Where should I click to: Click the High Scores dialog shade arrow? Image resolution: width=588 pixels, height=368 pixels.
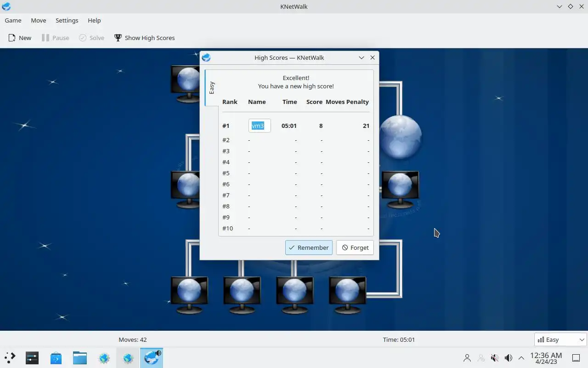click(x=362, y=57)
